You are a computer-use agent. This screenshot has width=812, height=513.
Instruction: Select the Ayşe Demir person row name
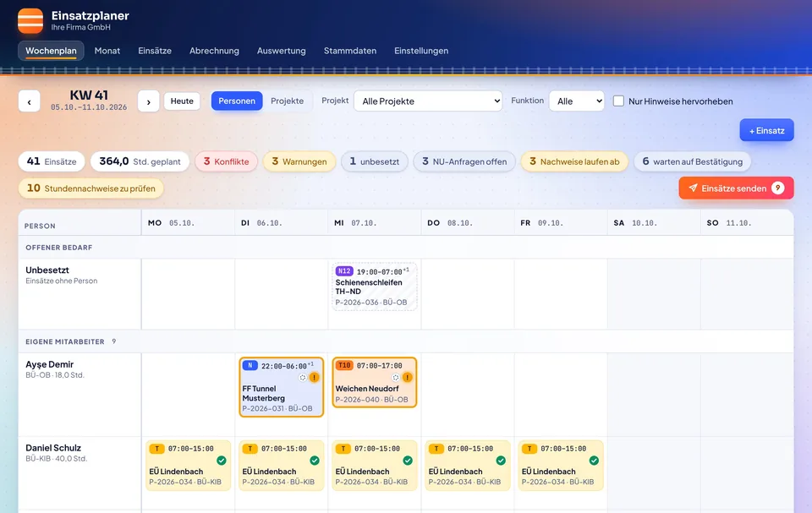(x=50, y=364)
